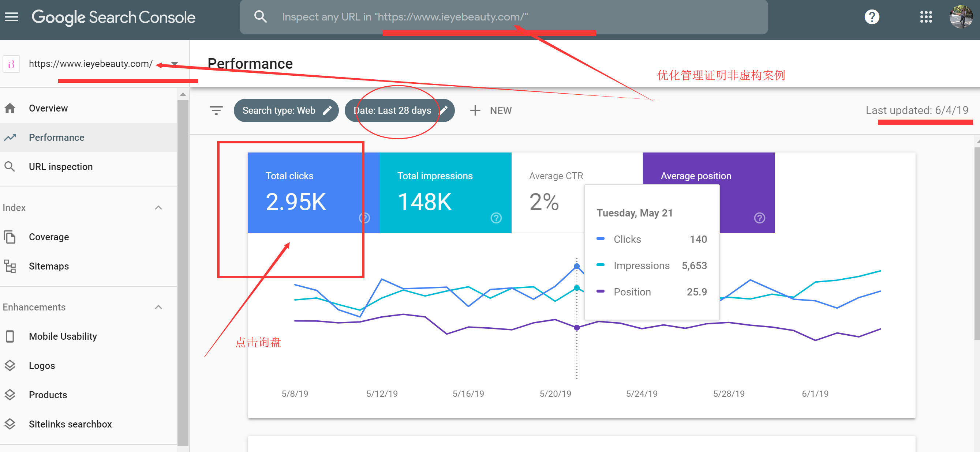Toggle the Total impressions metric card
The width and height of the screenshot is (980, 452).
[x=445, y=193]
